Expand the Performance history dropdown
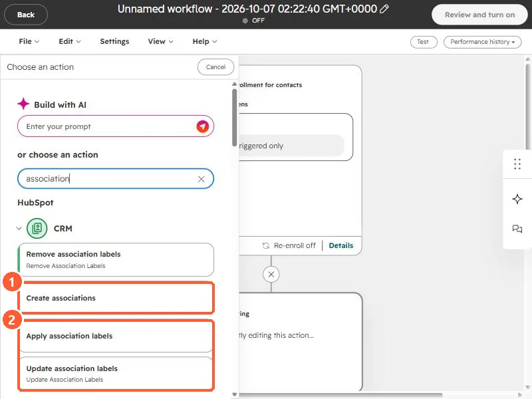 [x=482, y=42]
